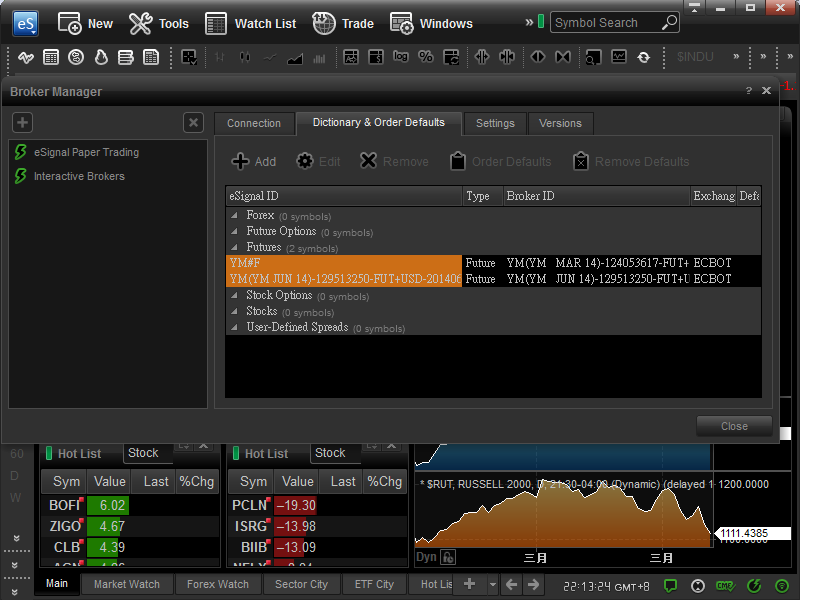This screenshot has height=600, width=819.
Task: Click the toolbar refresh cycle icon
Action: 644,57
